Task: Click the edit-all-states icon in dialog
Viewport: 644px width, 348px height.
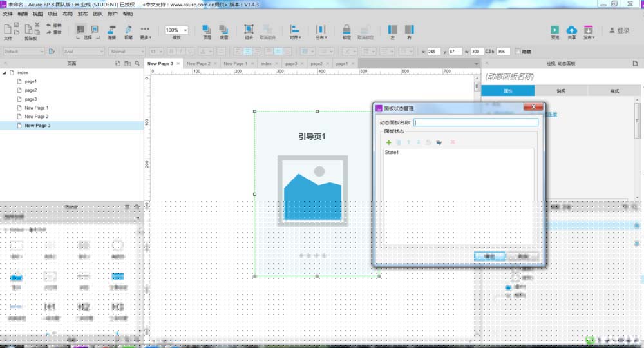Action: coord(439,142)
